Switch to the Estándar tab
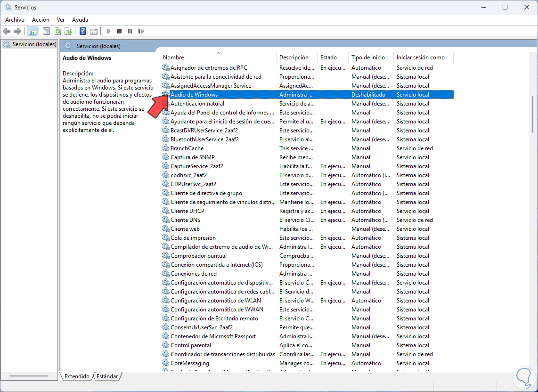Screen dimensions: 538x392 click(107, 376)
